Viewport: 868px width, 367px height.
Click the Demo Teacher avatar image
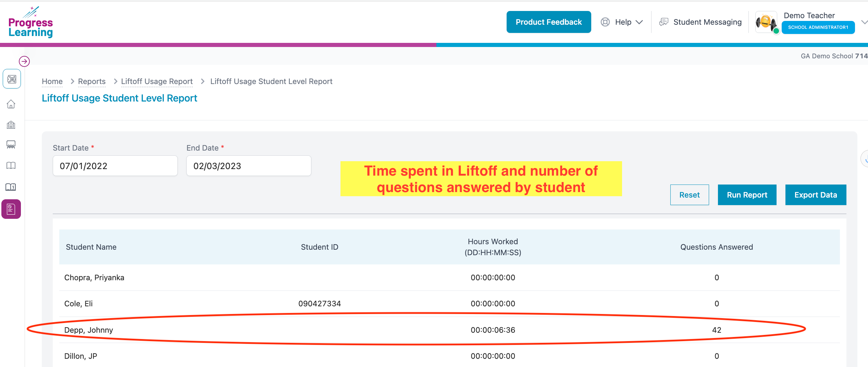766,22
